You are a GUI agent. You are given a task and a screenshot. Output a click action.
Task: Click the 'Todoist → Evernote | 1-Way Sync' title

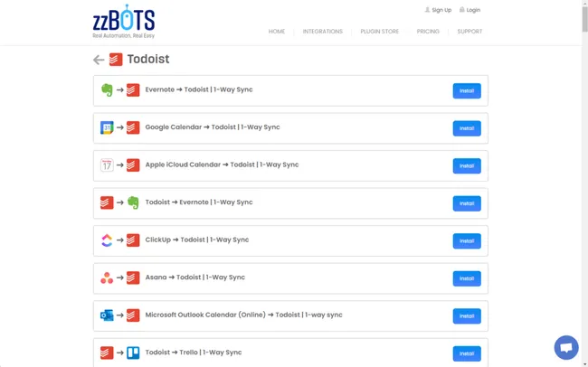199,202
